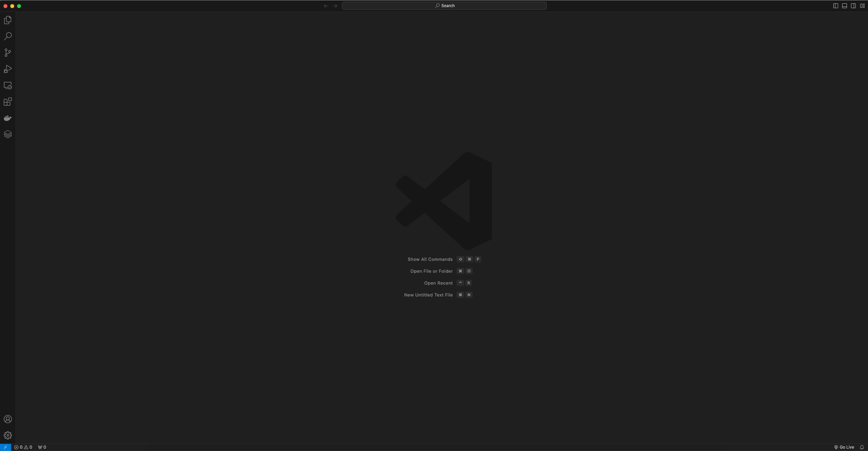The image size is (868, 451).
Task: Click the remote window indicator in status bar
Action: click(x=5, y=447)
